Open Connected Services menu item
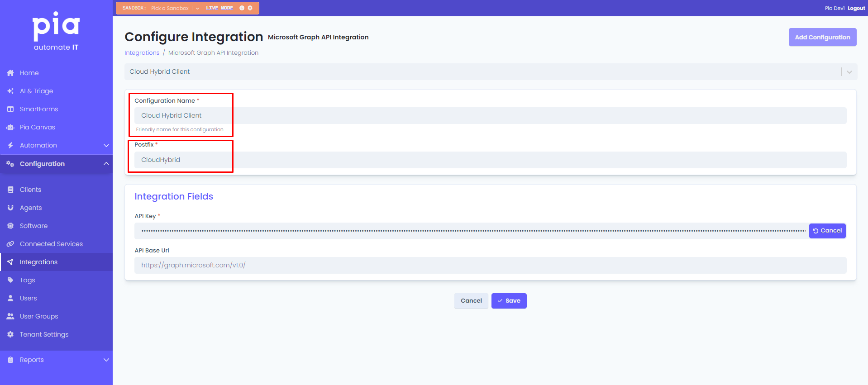This screenshot has height=385, width=868. [56, 244]
